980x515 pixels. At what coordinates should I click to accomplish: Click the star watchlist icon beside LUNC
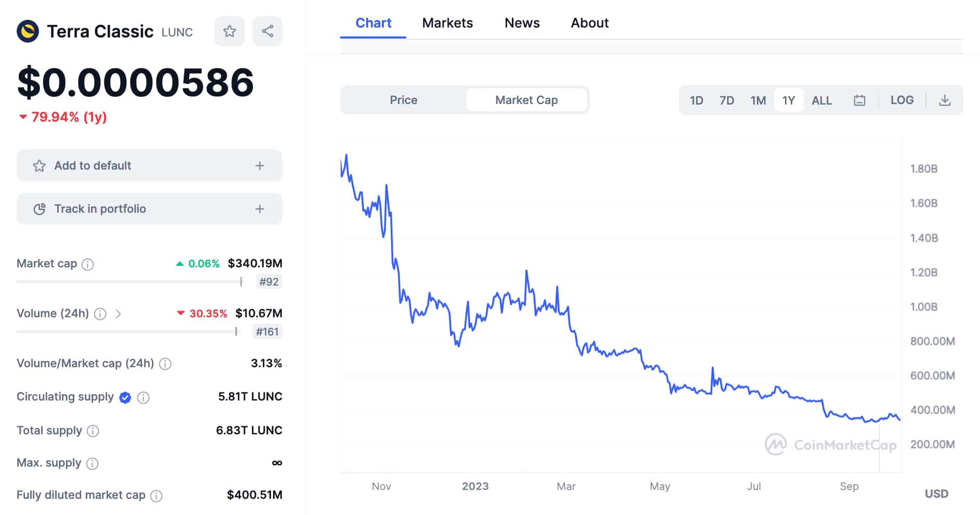[229, 31]
